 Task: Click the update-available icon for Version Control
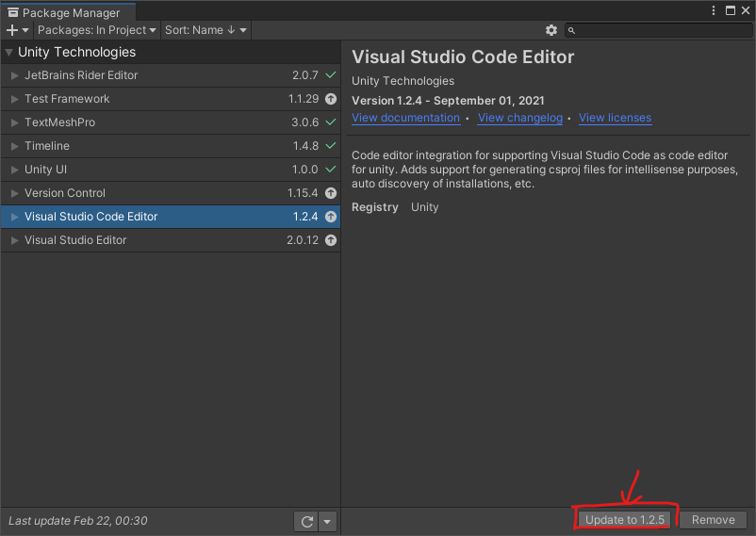click(x=331, y=193)
